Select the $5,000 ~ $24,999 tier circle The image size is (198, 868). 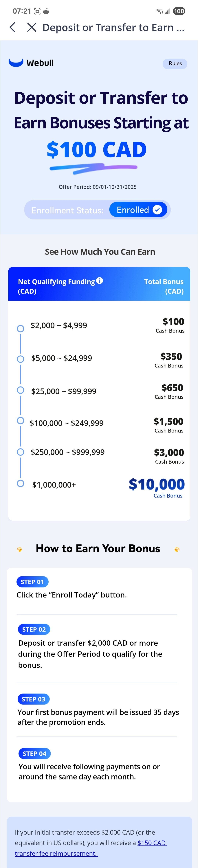click(21, 359)
